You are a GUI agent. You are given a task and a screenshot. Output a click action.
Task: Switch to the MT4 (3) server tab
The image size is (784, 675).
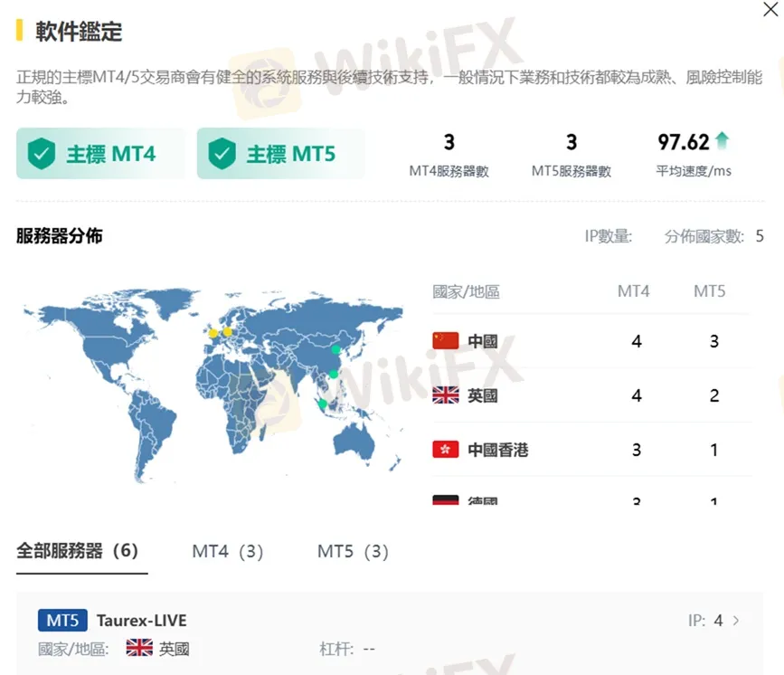[x=226, y=549]
